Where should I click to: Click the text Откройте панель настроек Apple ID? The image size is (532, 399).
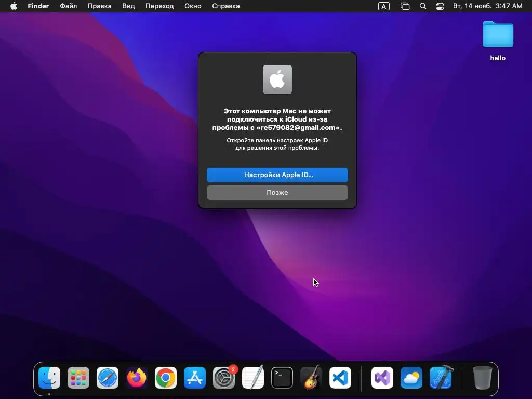click(277, 140)
